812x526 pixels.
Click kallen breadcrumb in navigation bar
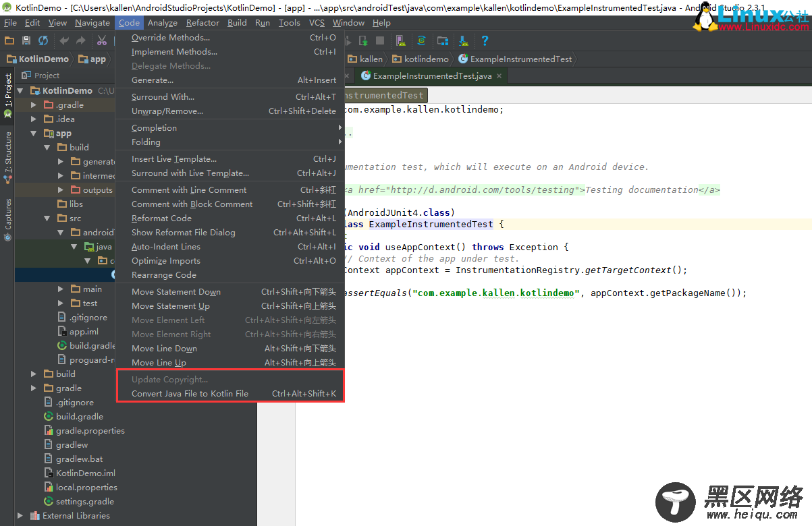click(x=364, y=59)
